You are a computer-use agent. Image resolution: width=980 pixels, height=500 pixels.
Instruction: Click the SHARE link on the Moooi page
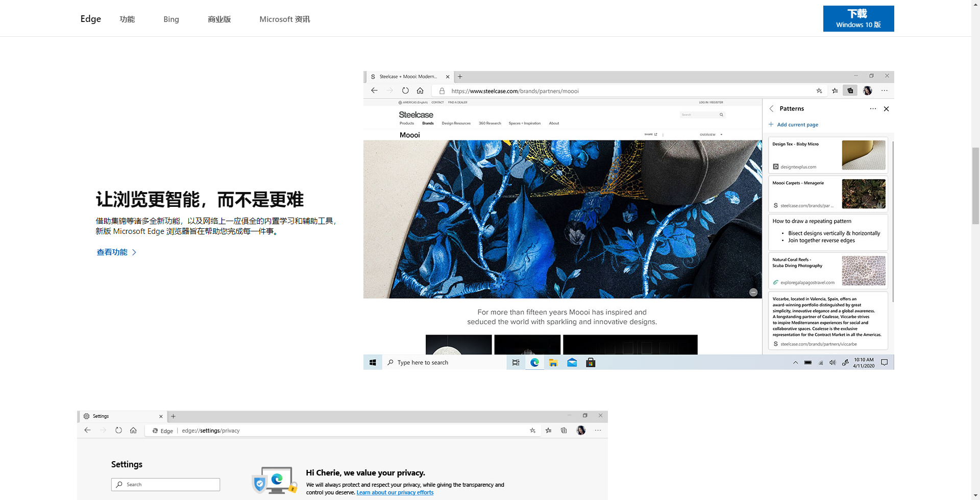click(651, 134)
